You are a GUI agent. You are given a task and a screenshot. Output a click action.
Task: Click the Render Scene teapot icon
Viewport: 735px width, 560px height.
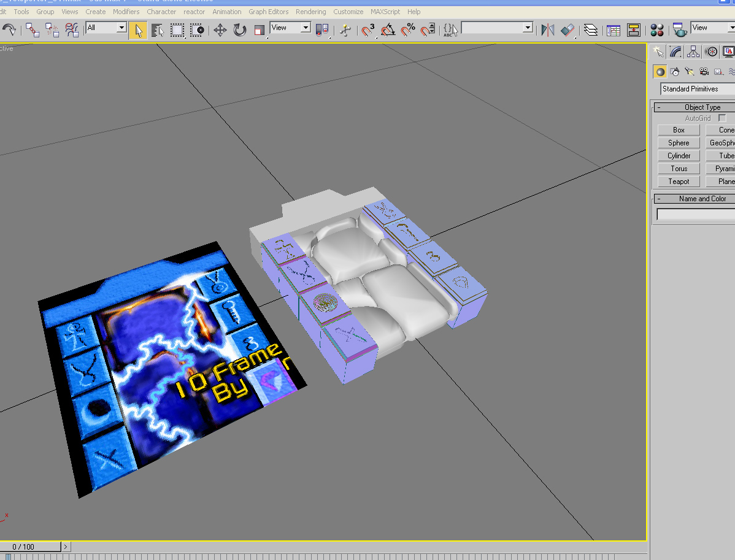pyautogui.click(x=680, y=31)
